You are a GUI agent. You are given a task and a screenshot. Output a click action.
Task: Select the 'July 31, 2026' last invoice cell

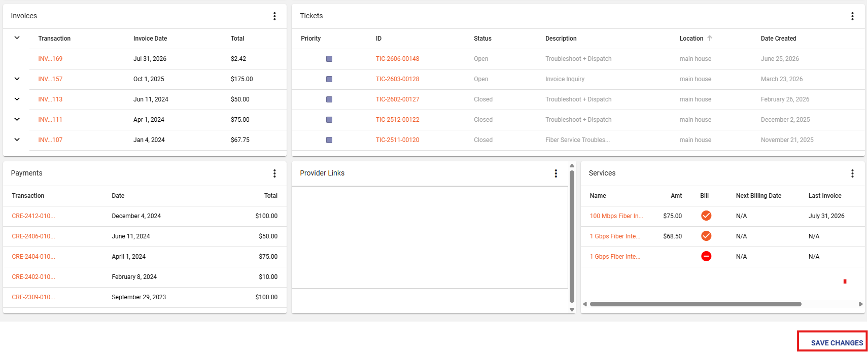tap(826, 216)
